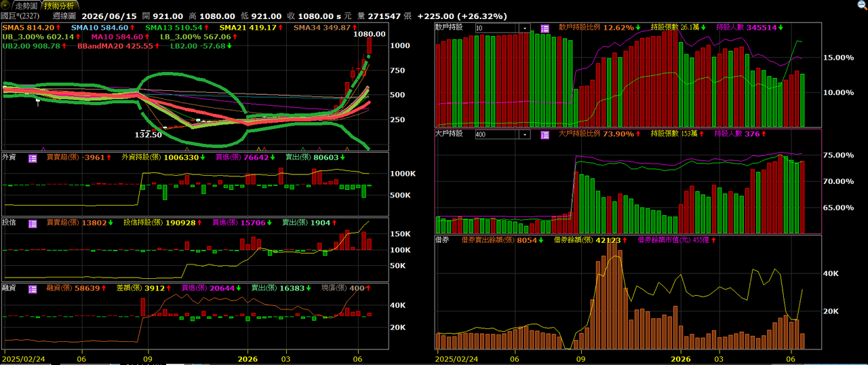The image size is (868, 365).
Task: Click the 量 271547 張 volume value
Action: pyautogui.click(x=383, y=16)
